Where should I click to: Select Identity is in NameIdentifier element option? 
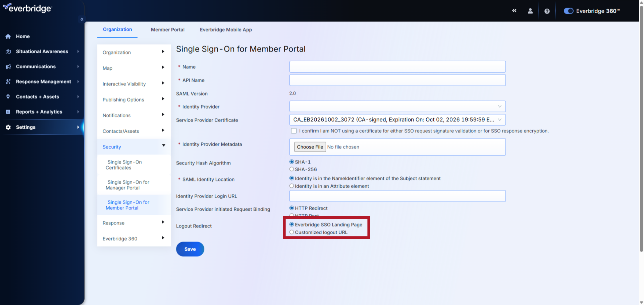[x=292, y=178]
